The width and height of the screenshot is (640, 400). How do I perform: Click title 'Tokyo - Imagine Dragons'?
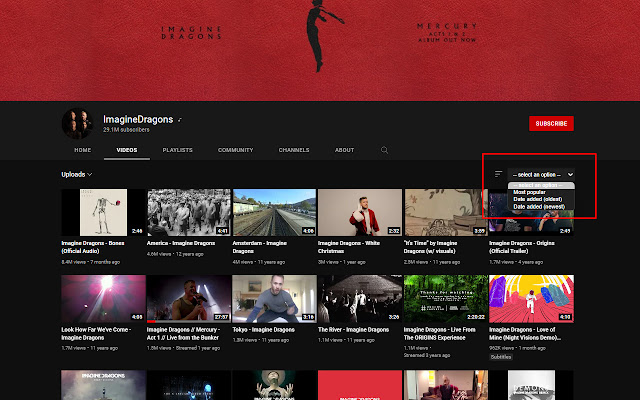263,330
